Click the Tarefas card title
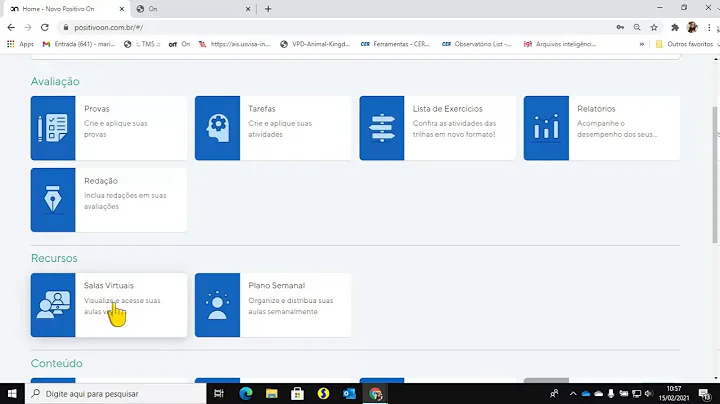Viewport: 720px width, 404px height. pyautogui.click(x=262, y=109)
